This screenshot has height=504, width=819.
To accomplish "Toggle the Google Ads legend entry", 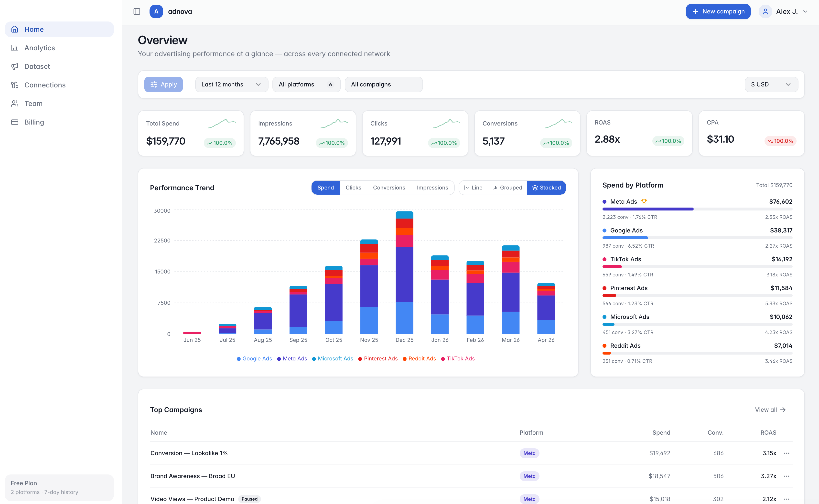I will pyautogui.click(x=254, y=359).
